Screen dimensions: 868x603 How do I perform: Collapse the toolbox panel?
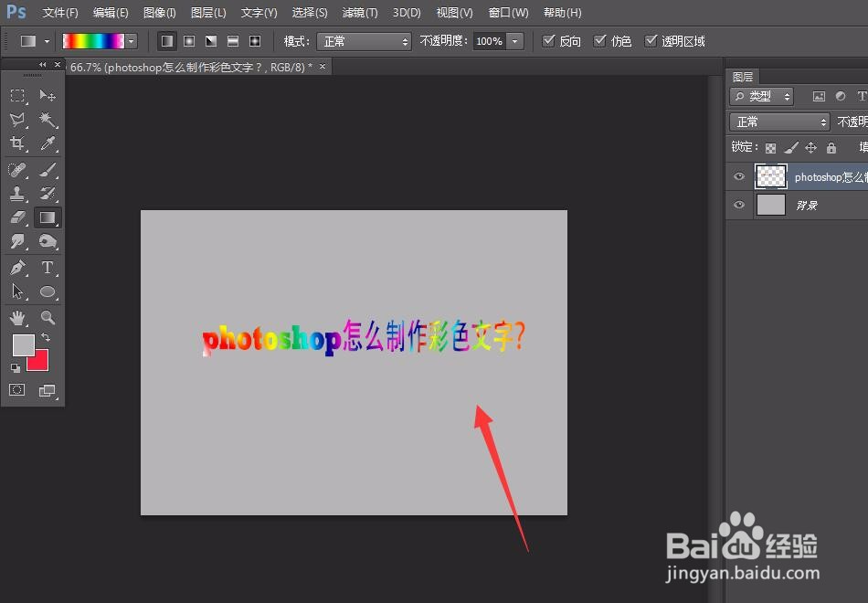pos(43,65)
